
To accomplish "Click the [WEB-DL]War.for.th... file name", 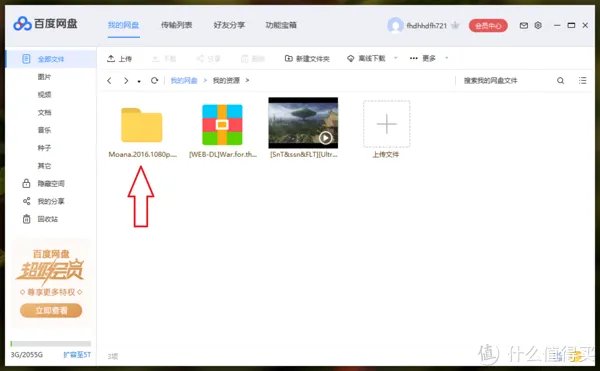I will pos(223,155).
